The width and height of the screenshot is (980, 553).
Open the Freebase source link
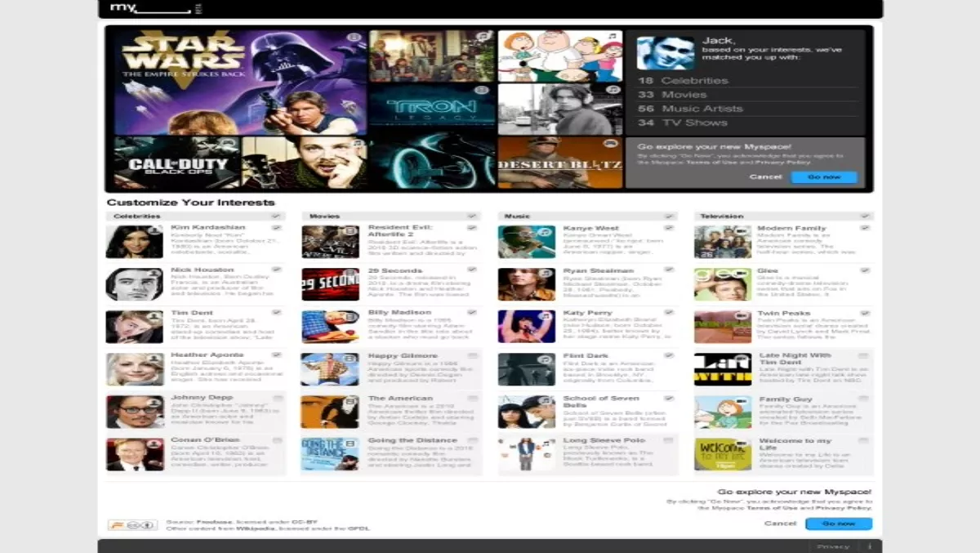coord(212,521)
